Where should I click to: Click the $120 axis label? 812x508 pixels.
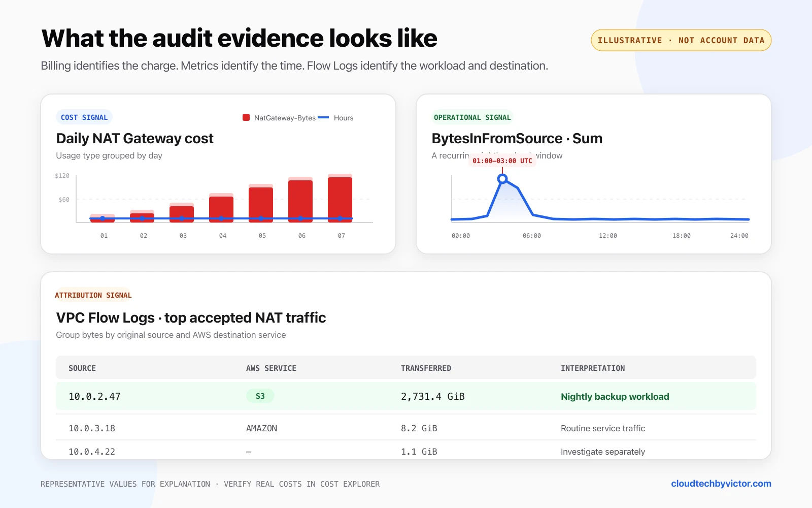tap(62, 176)
